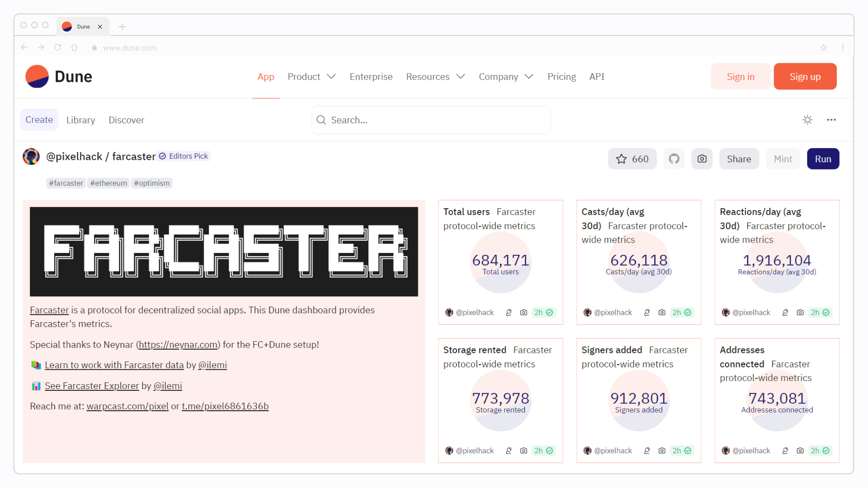Open query icon on Storage rented card
This screenshot has width=868, height=488.
click(509, 450)
